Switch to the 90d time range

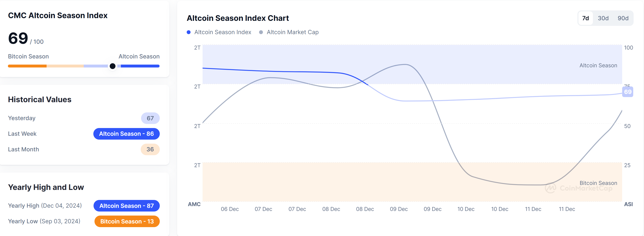tap(623, 18)
